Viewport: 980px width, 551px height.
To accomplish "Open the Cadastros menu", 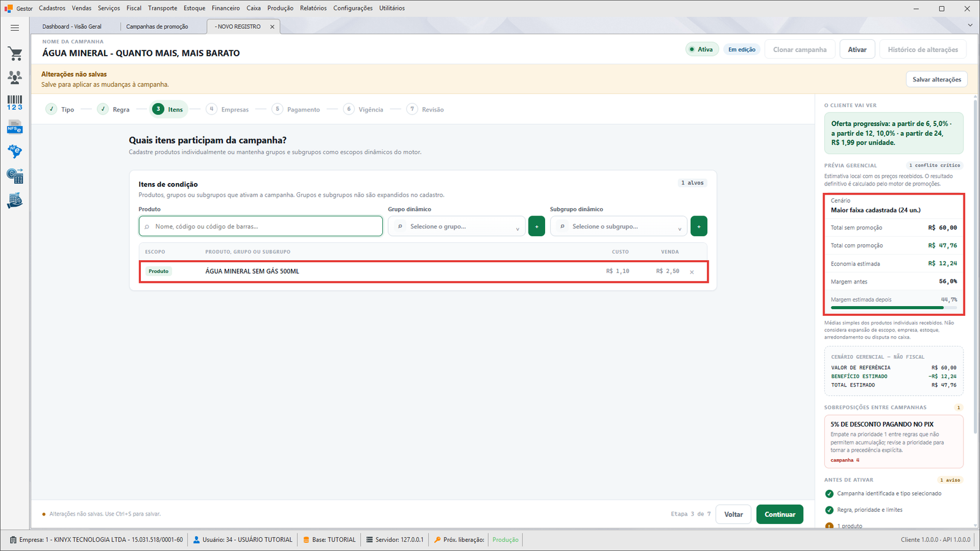I will [x=52, y=8].
